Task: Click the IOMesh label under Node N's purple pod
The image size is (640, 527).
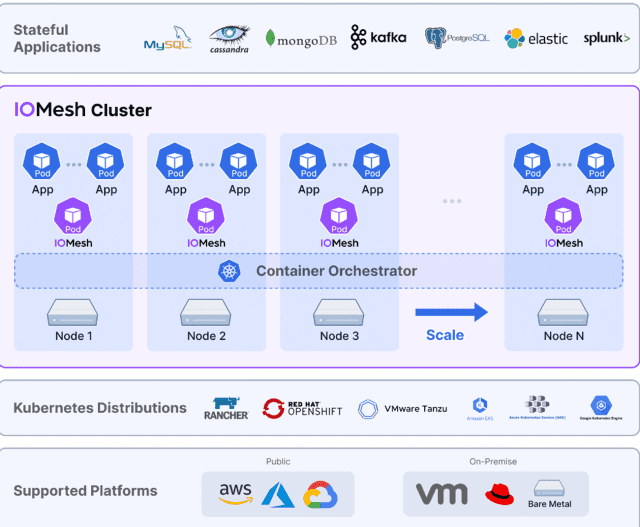Action: pos(564,243)
